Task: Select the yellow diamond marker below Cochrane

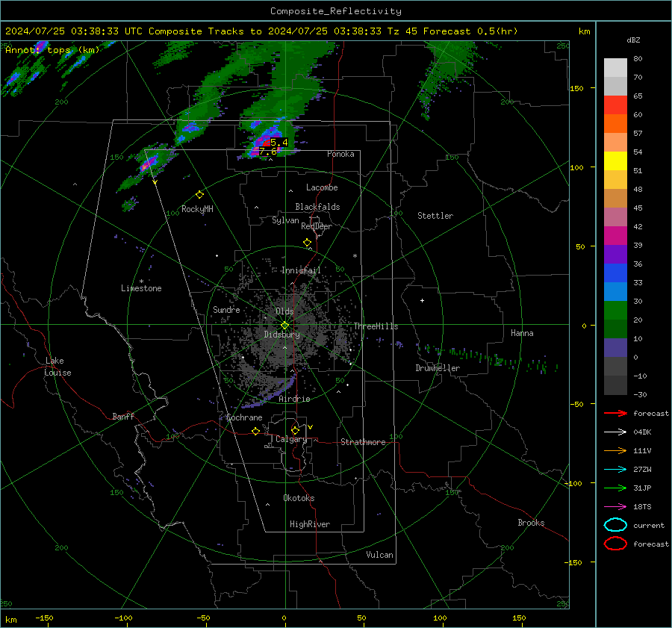Action: [256, 431]
